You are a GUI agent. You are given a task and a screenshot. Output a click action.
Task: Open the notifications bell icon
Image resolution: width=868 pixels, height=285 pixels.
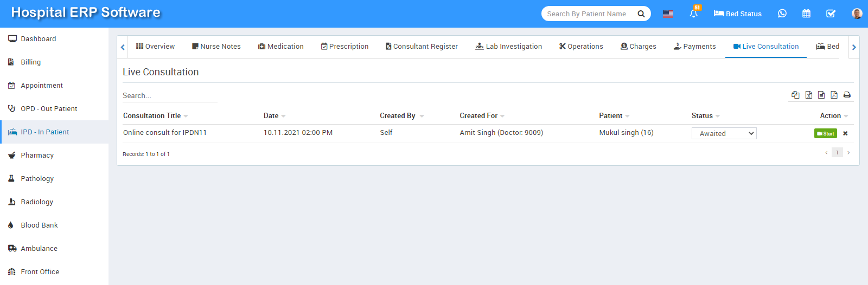click(693, 14)
